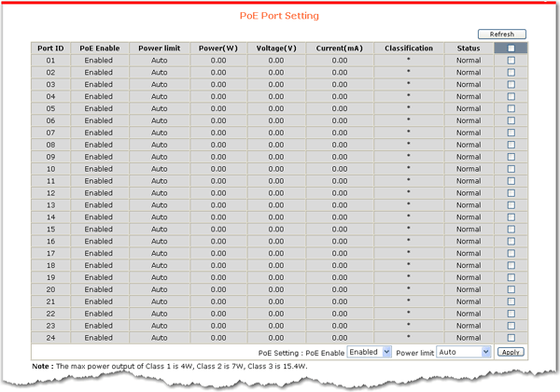Viewport: 560px width, 392px height.
Task: Click the Port ID column header
Action: click(x=50, y=49)
